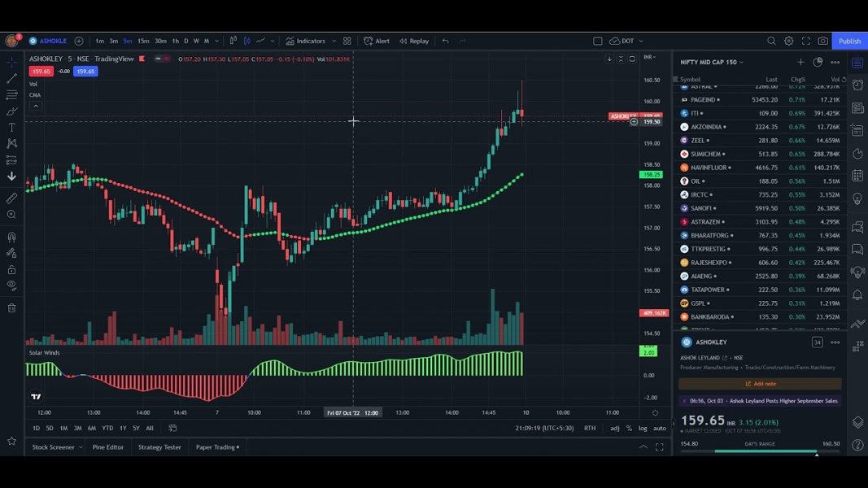This screenshot has height=488, width=868.
Task: Collapse the indicator legend arrow
Action: click(36, 106)
